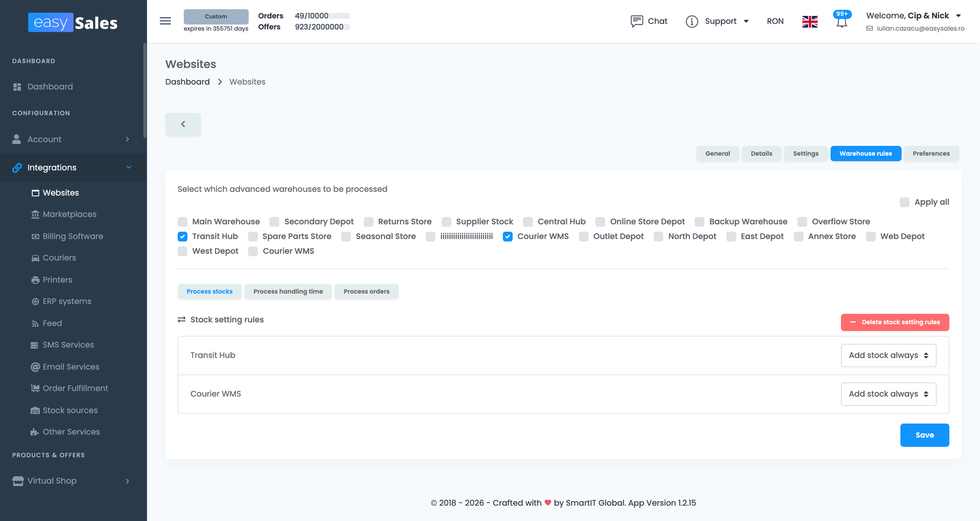Click the Stock sources warehouse icon

point(36,411)
